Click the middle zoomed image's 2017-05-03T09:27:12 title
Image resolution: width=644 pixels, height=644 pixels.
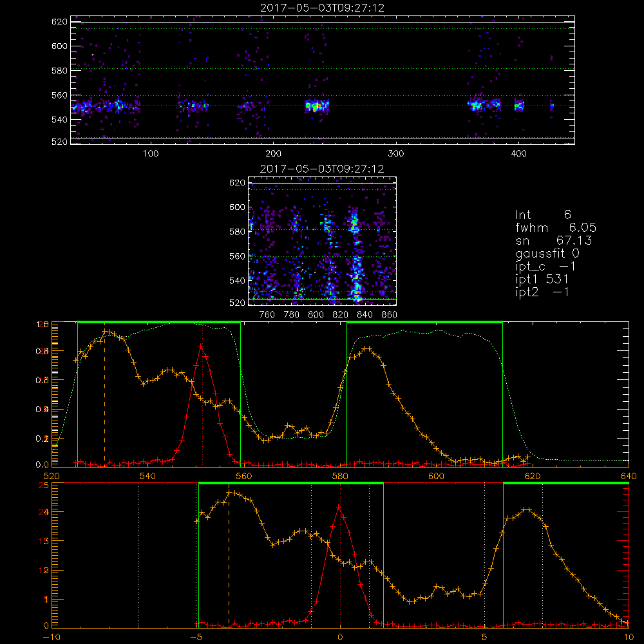[322, 169]
